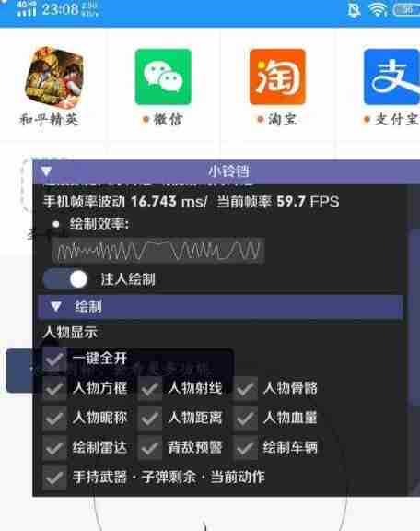The image size is (420, 531).
Task: Collapse the 绘制 section arrow
Action: (56, 306)
